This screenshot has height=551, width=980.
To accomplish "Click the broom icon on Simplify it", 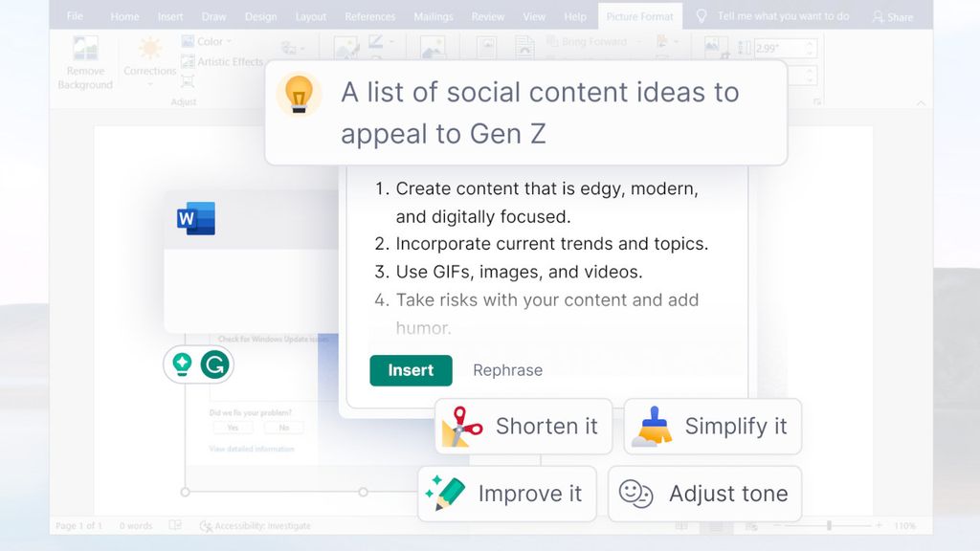I will (x=651, y=426).
